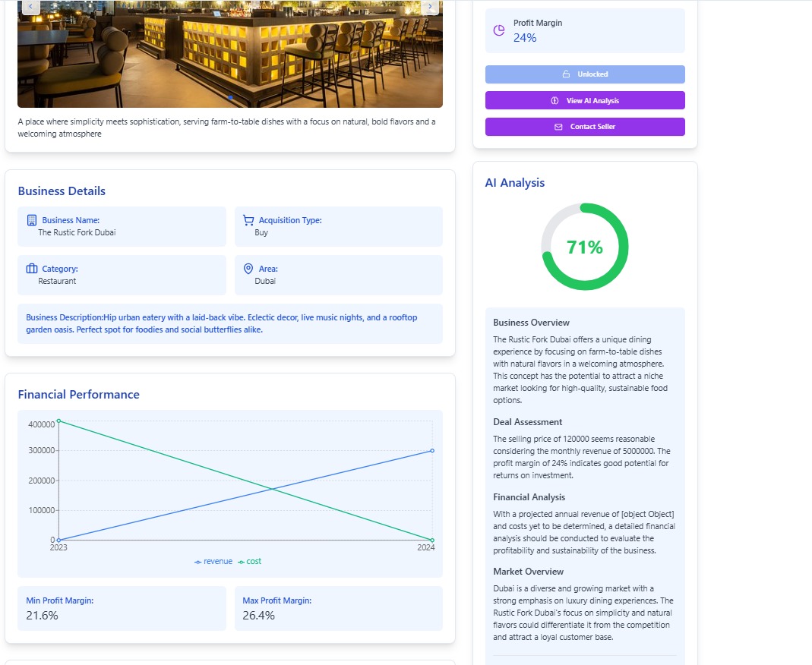Click the Unlocked status button
Screen dimensions: 812x665
tap(585, 74)
